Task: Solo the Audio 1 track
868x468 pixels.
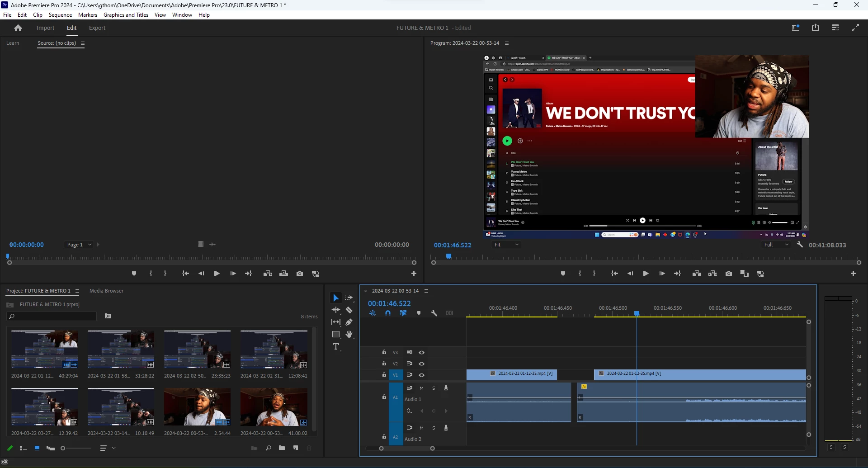Action: pyautogui.click(x=434, y=388)
